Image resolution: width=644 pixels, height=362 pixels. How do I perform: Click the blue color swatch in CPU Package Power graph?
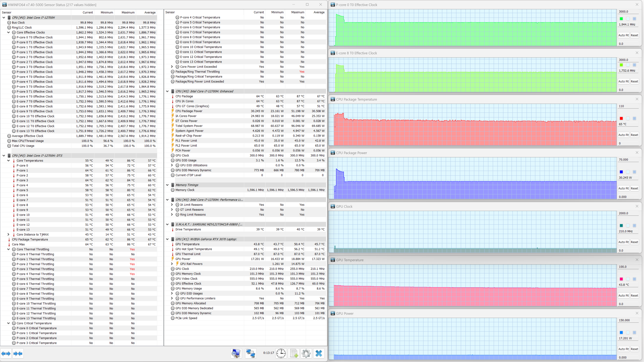[621, 172]
